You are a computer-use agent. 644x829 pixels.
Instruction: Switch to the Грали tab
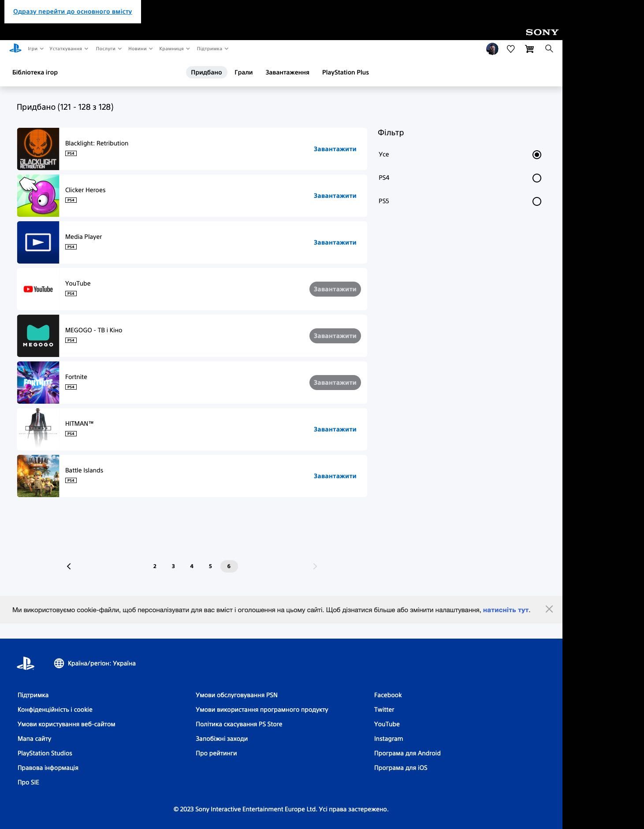(243, 72)
